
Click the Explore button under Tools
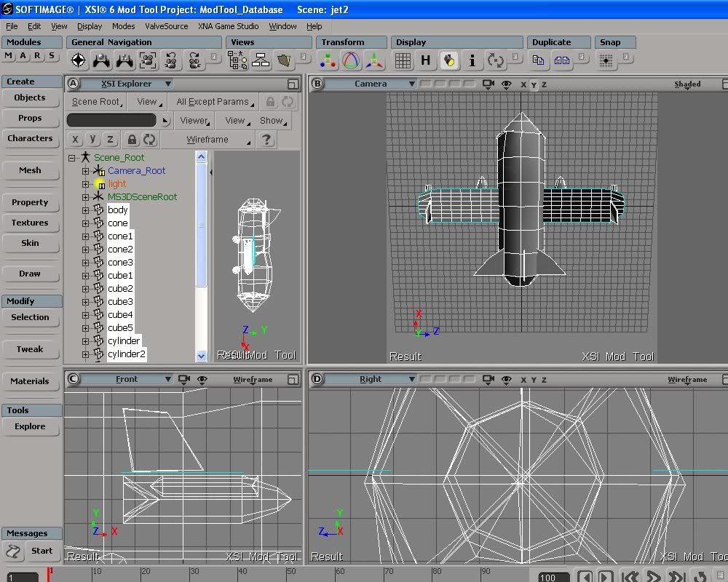click(30, 426)
